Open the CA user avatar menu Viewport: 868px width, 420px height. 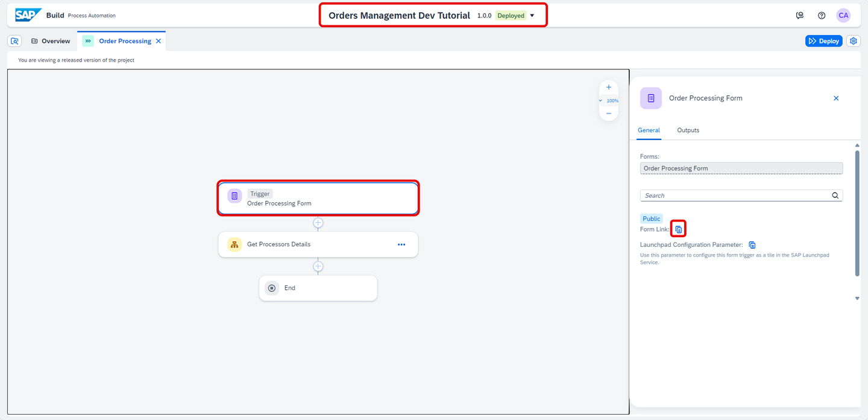click(843, 16)
